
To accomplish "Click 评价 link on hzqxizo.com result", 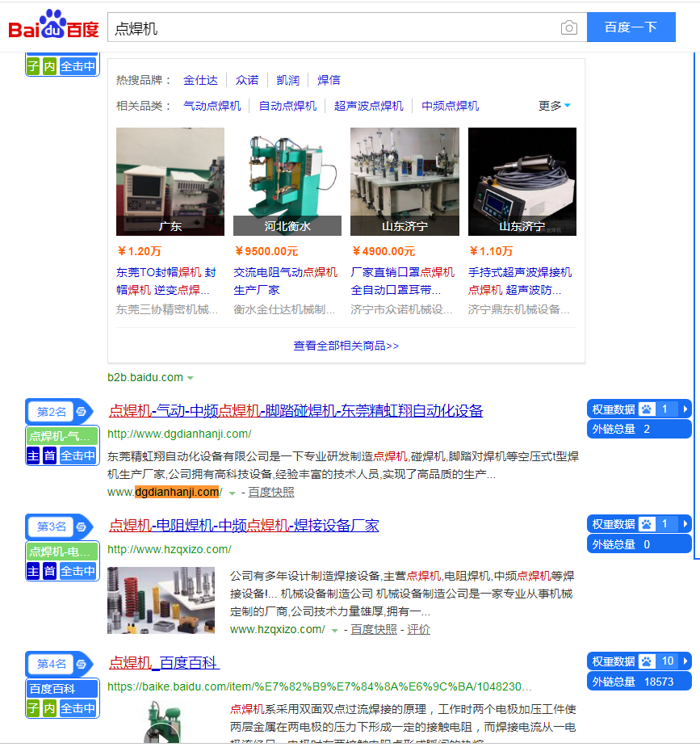I will click(x=418, y=629).
